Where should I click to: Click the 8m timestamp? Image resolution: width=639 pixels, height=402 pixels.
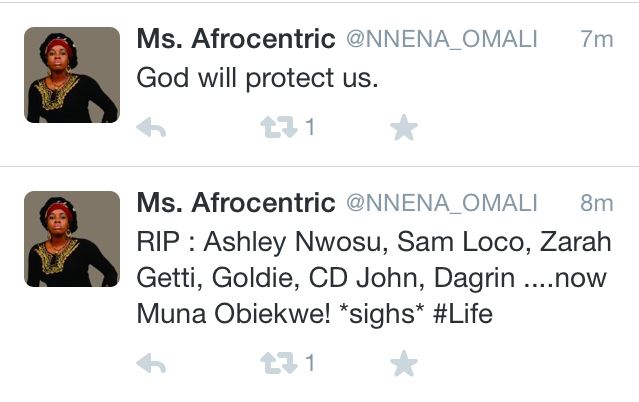click(x=596, y=204)
